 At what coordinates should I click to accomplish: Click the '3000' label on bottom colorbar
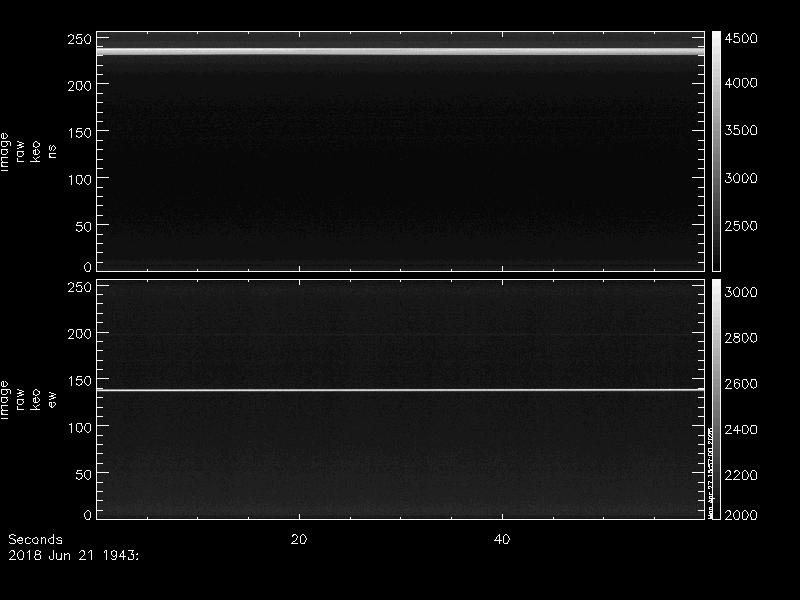coord(741,292)
